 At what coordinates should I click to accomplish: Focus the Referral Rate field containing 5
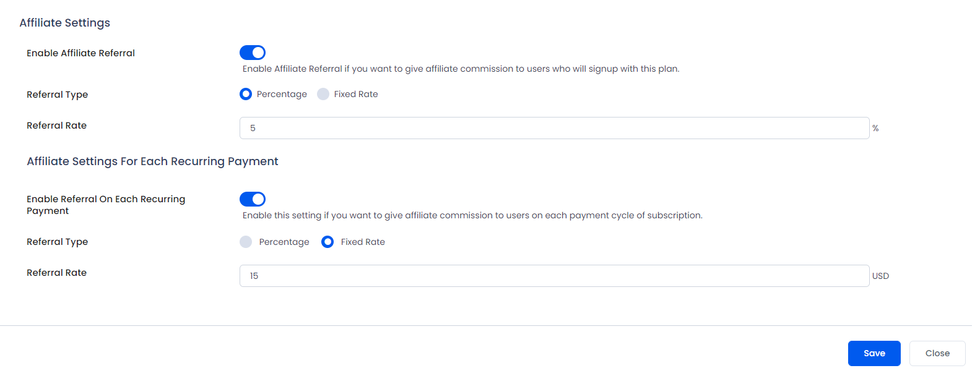554,128
